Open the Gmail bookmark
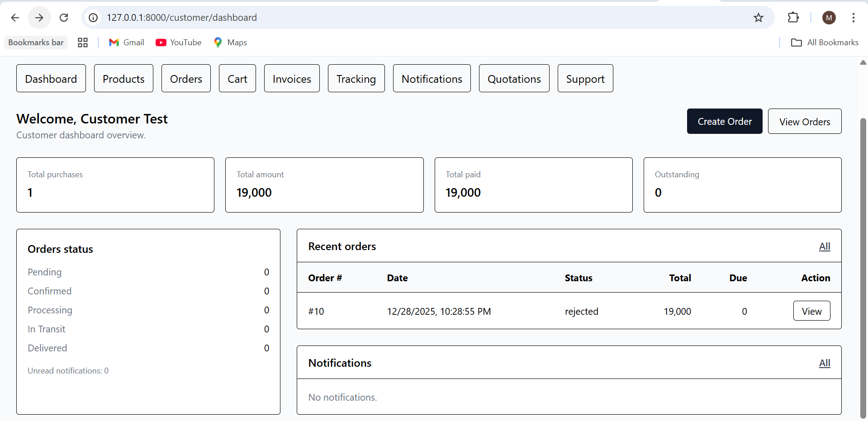The height and width of the screenshot is (421, 868). click(x=126, y=42)
